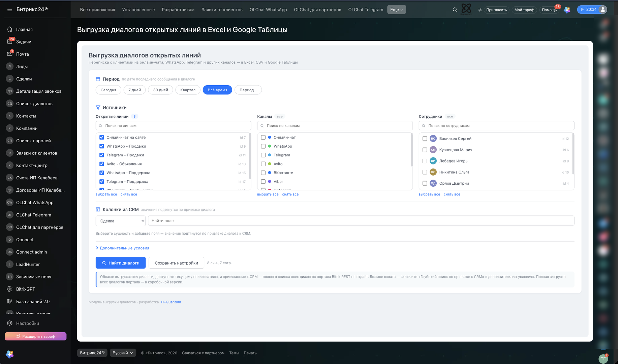Uncheck WhatsApp - Продажи open line
Image resolution: width=618 pixels, height=364 pixels.
point(102,146)
